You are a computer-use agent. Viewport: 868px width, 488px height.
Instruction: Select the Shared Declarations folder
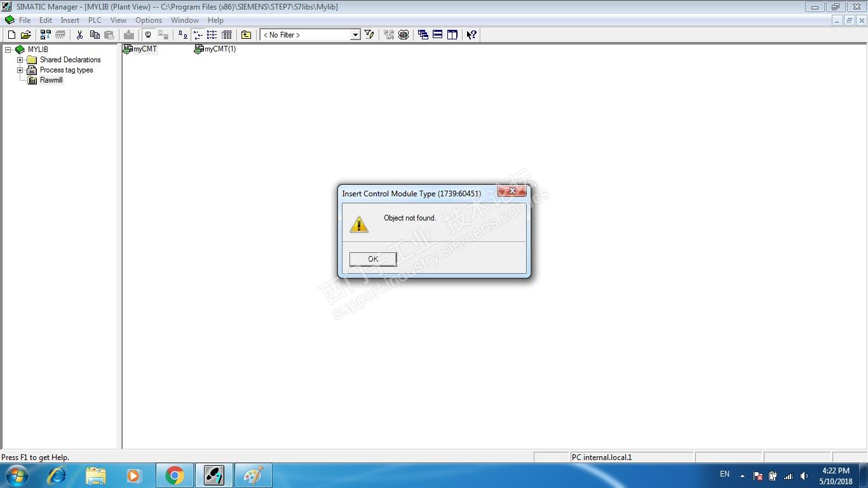70,60
